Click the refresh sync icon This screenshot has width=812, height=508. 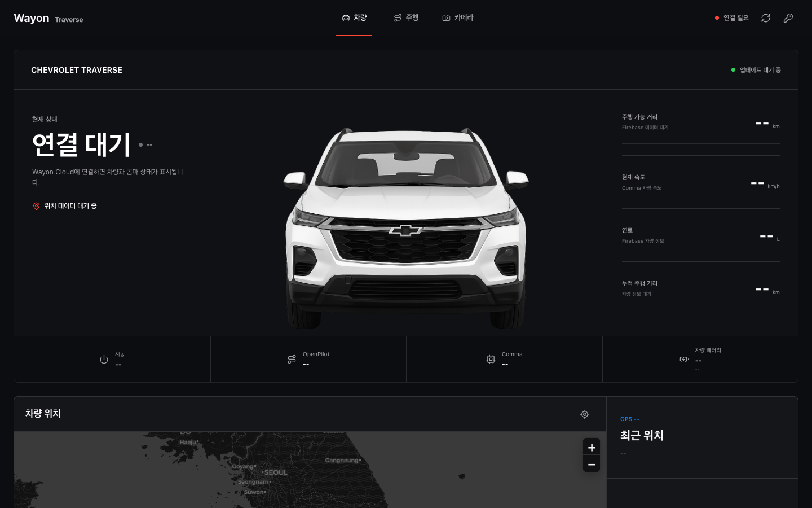(766, 18)
